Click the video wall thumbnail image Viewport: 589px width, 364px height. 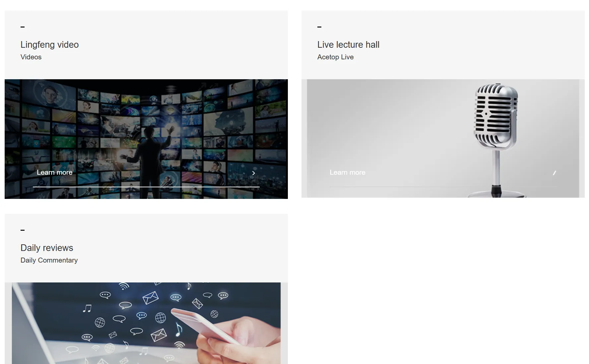pyautogui.click(x=146, y=139)
